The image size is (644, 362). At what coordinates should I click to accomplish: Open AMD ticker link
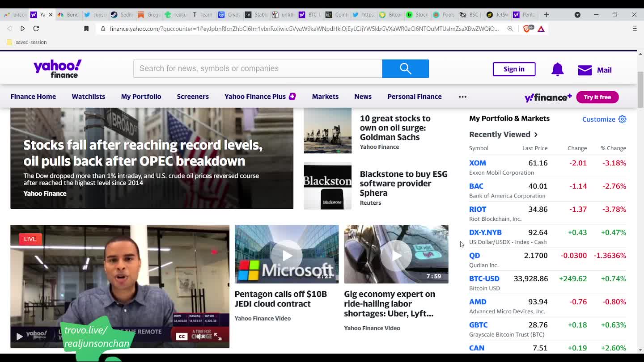[x=478, y=302]
